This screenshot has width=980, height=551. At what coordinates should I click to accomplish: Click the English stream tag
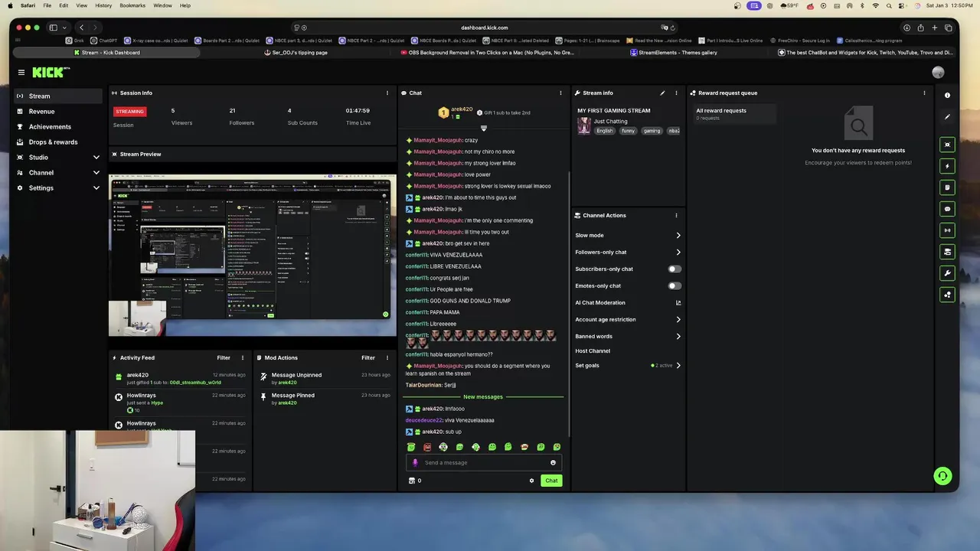tap(605, 131)
